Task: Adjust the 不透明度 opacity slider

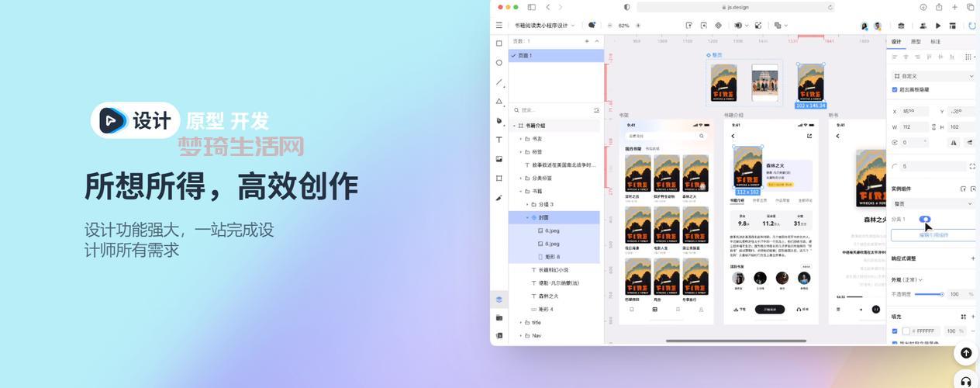Action: (x=928, y=294)
